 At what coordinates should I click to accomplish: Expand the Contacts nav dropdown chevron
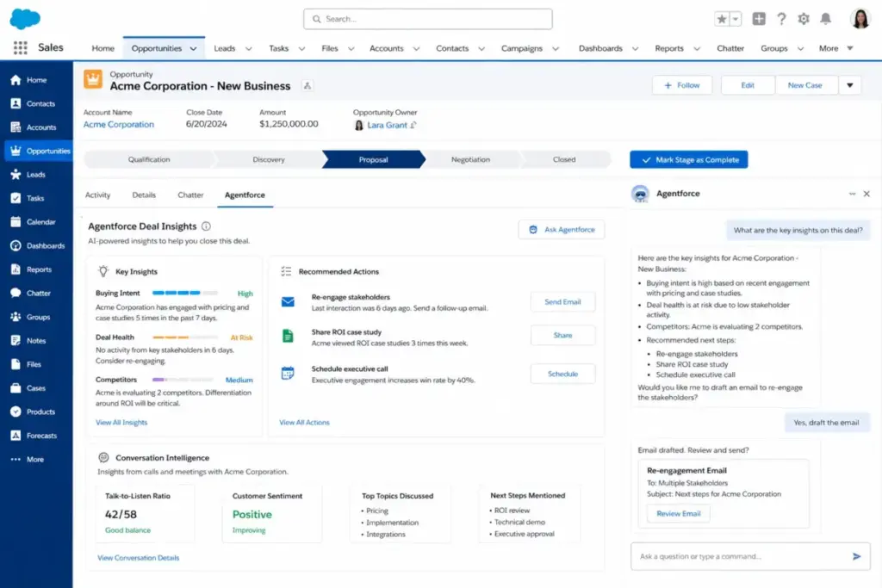(481, 48)
